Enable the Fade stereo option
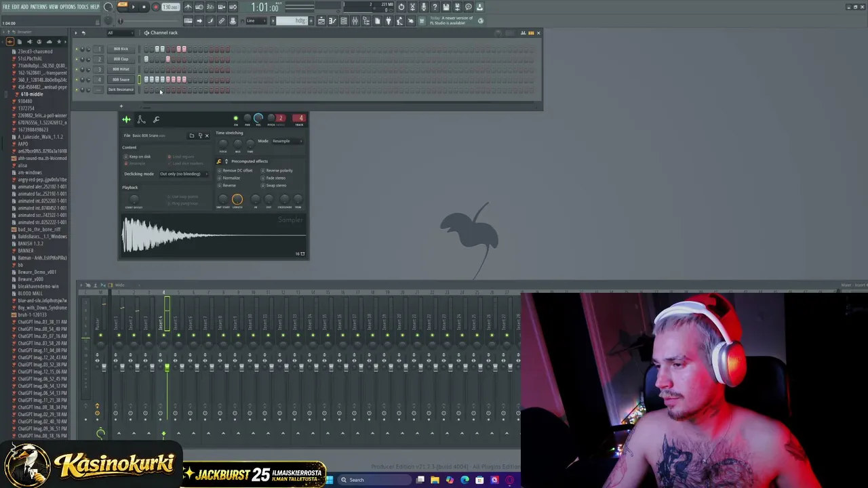868x488 pixels. click(273, 178)
